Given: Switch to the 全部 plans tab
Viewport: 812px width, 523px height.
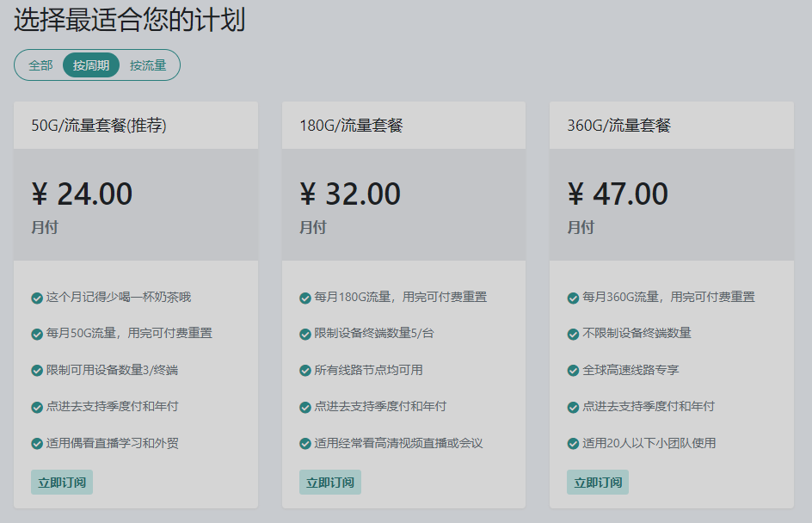Looking at the screenshot, I should pos(40,65).
